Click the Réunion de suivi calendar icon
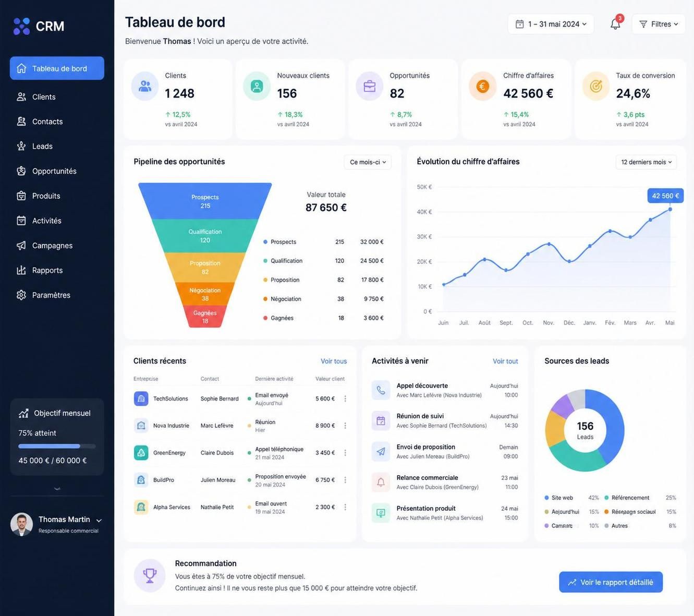Screen dimensions: 694x616 pyautogui.click(x=381, y=421)
